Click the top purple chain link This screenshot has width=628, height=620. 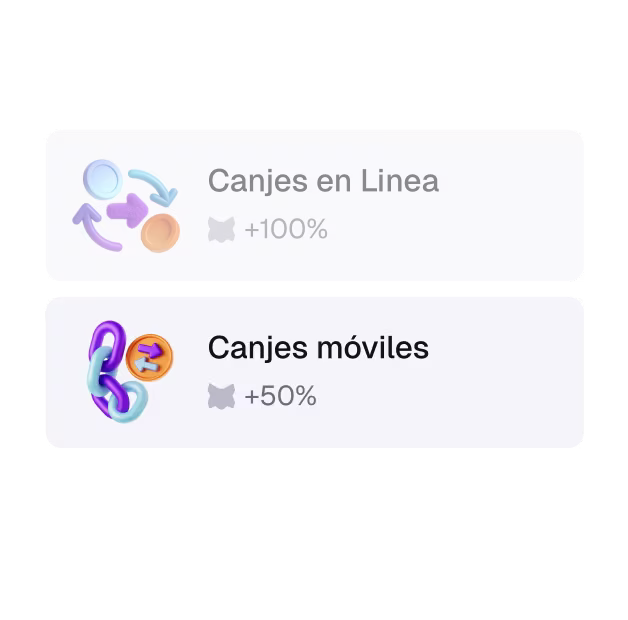click(x=107, y=344)
